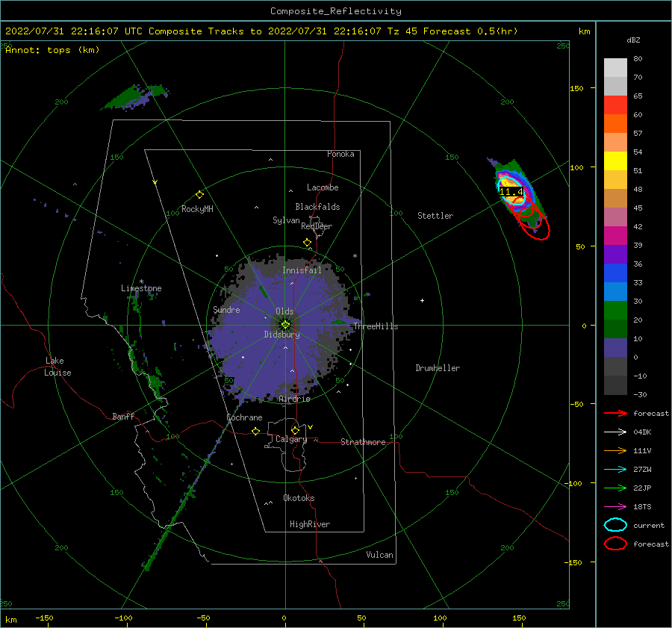Click the Olds label
Image resolution: width=672 pixels, height=628 pixels.
pos(284,311)
